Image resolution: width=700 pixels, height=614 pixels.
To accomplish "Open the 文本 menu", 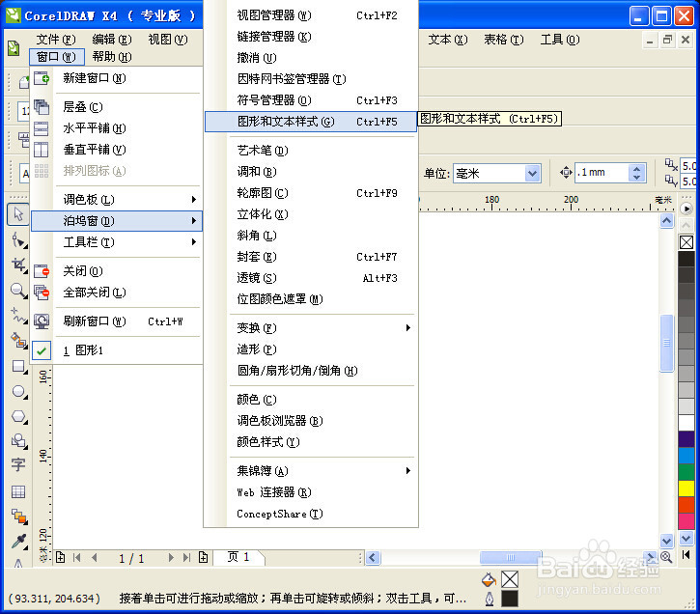I will (x=448, y=40).
